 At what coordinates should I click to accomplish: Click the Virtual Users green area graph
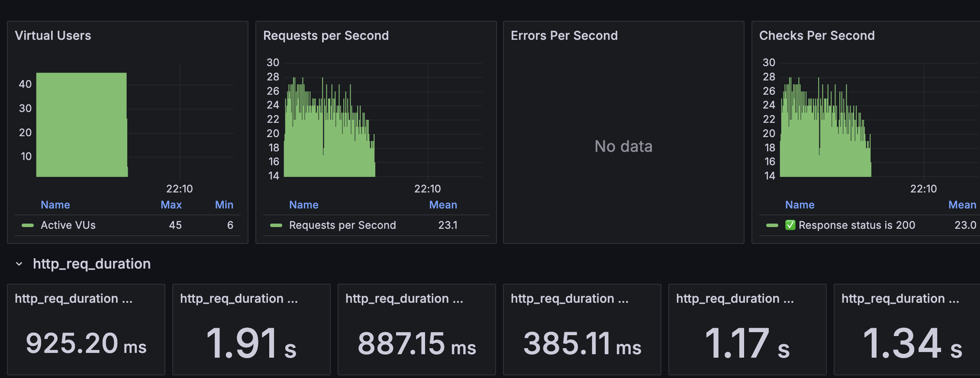82,125
